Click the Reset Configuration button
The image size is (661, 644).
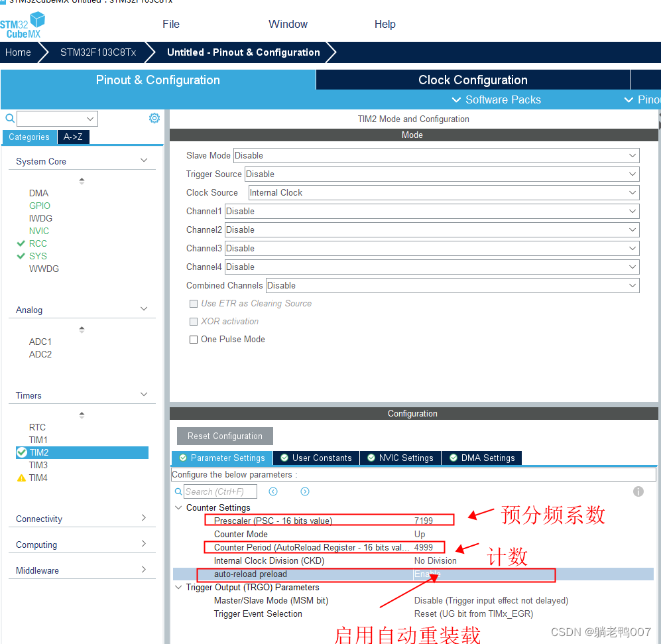[225, 436]
